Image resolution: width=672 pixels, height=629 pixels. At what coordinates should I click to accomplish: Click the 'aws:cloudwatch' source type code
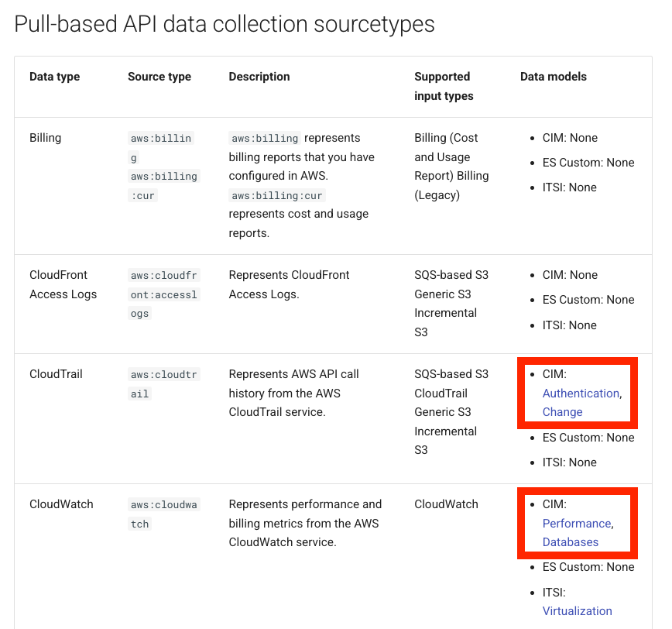pos(163,514)
